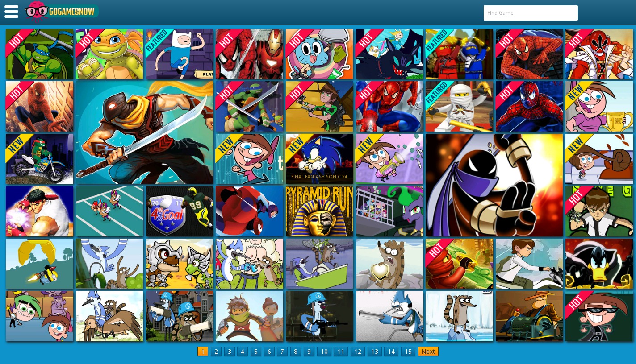Select the 4th & Goal football game
The width and height of the screenshot is (636, 364).
(x=179, y=211)
